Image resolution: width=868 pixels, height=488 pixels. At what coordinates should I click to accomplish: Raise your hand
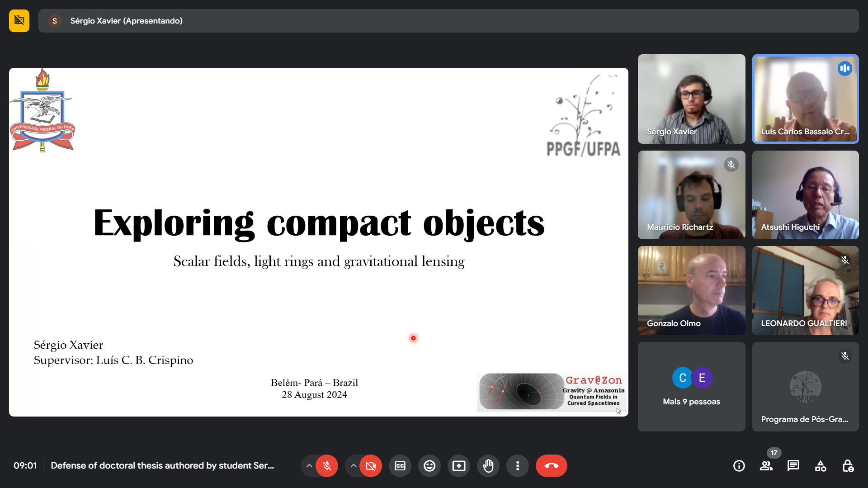click(x=488, y=466)
